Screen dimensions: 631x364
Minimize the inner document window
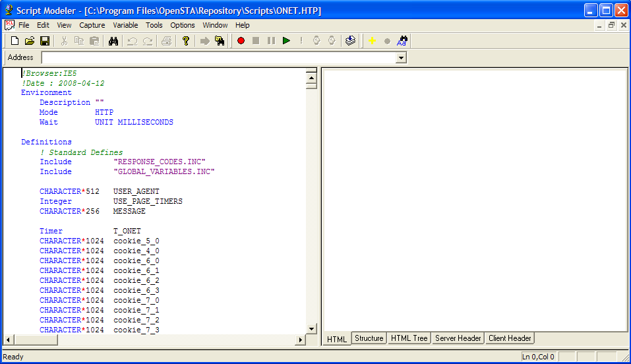click(x=599, y=25)
